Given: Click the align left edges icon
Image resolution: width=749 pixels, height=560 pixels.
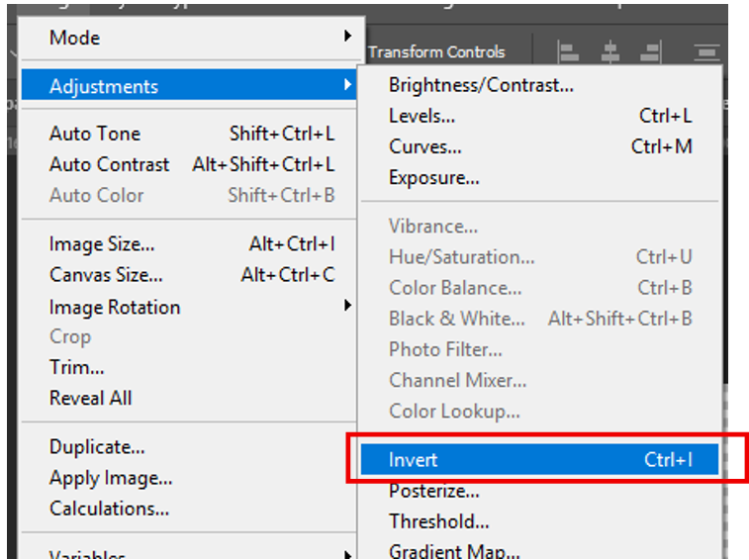Looking at the screenshot, I should click(568, 52).
